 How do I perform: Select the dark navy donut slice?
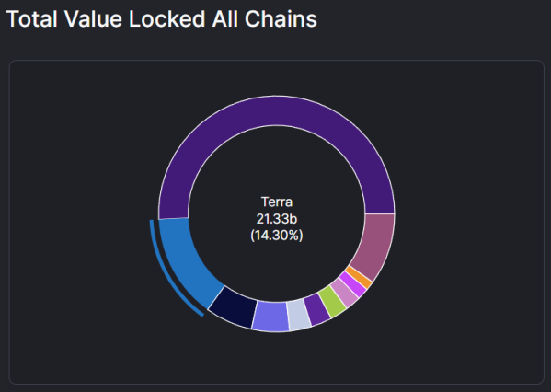click(x=234, y=306)
